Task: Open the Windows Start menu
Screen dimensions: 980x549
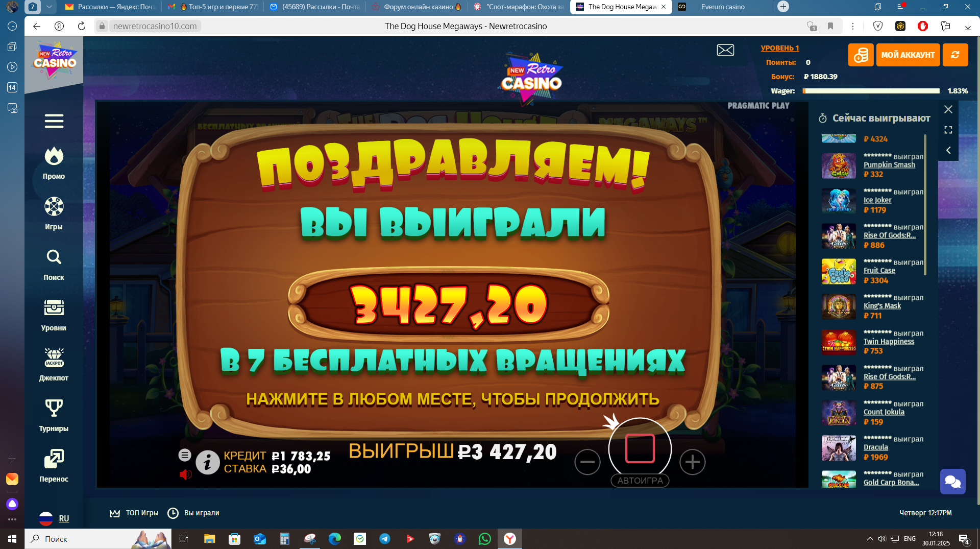Action: [x=12, y=539]
